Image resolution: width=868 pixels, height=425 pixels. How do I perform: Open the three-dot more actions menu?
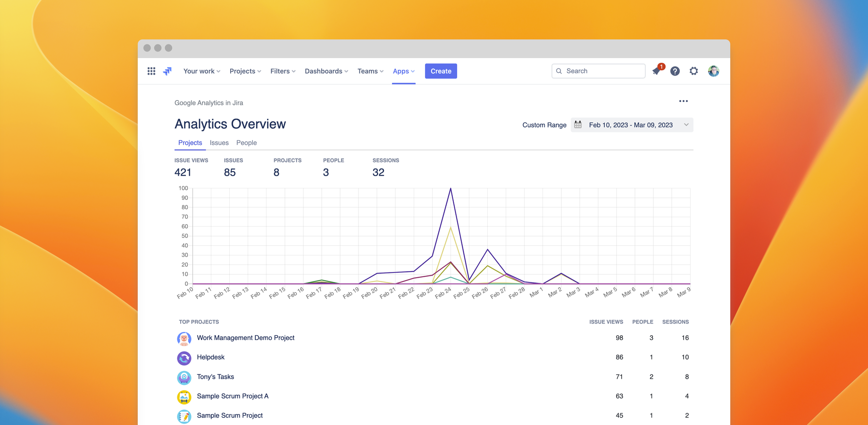click(684, 101)
